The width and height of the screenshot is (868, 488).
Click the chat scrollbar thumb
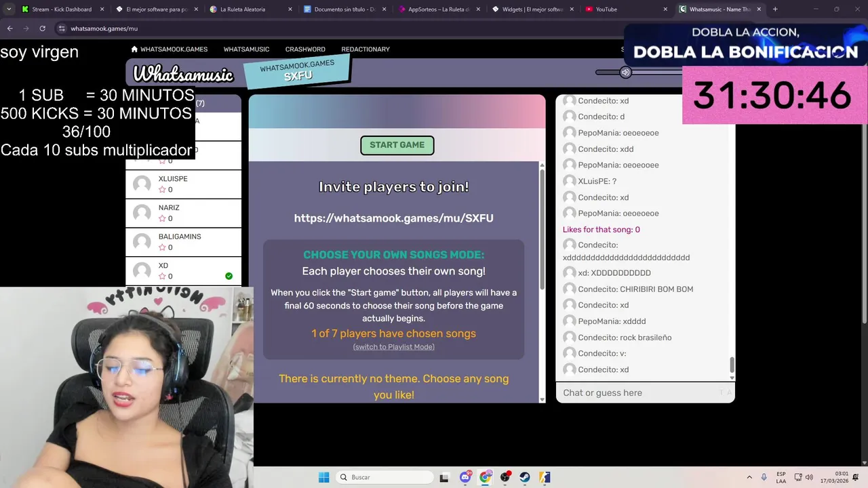tap(732, 366)
